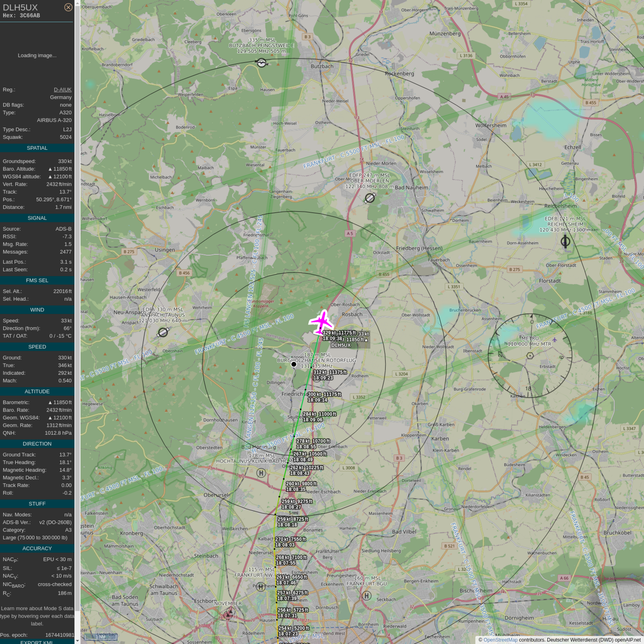Click the Loading image aircraft photo placeholder
This screenshot has height=644, width=644.
37,55
